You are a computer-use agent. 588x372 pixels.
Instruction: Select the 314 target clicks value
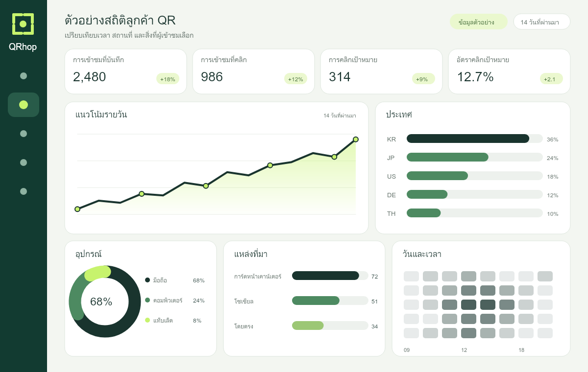(340, 77)
